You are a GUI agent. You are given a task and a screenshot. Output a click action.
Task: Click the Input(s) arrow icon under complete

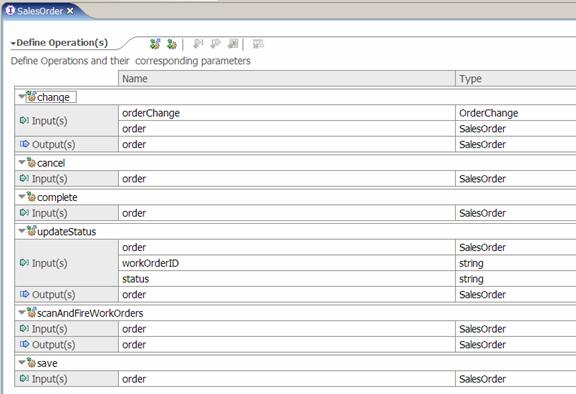click(24, 213)
